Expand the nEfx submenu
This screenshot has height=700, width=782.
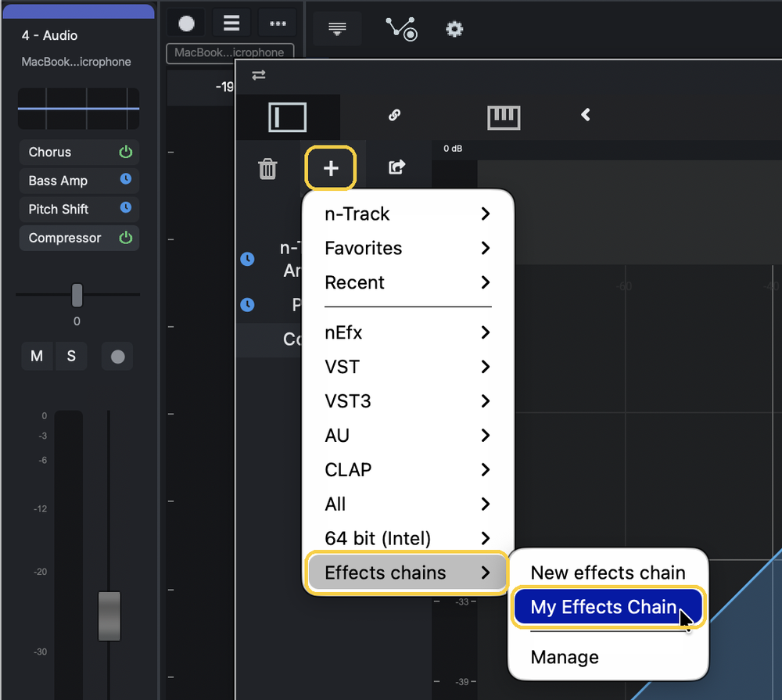coord(407,332)
